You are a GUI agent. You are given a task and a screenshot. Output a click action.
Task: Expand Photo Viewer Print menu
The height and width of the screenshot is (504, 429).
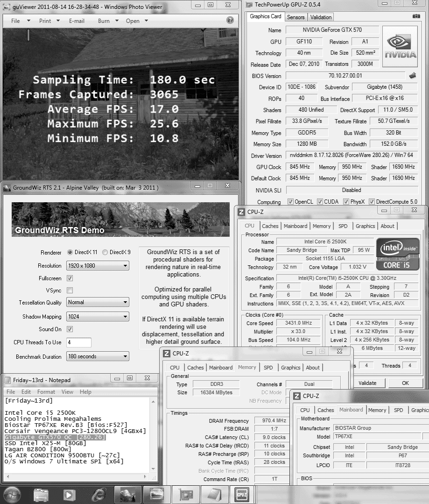coord(49,21)
